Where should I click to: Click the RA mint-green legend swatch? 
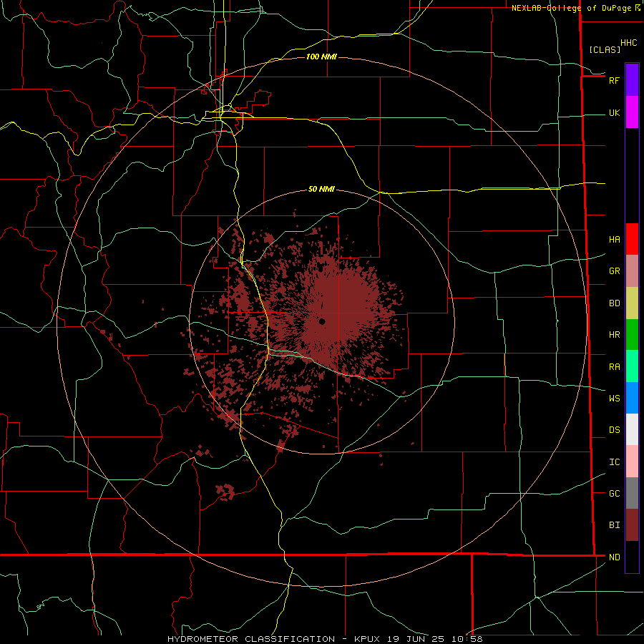632,366
